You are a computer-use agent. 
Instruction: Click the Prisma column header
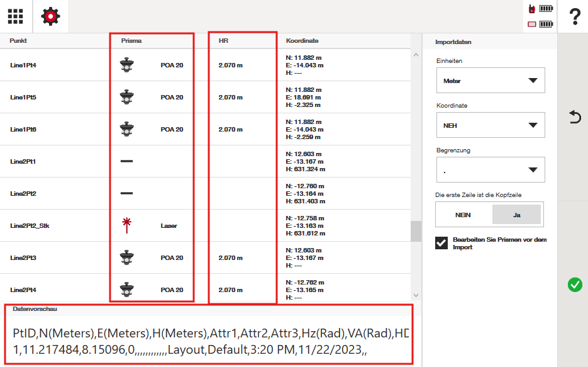131,41
